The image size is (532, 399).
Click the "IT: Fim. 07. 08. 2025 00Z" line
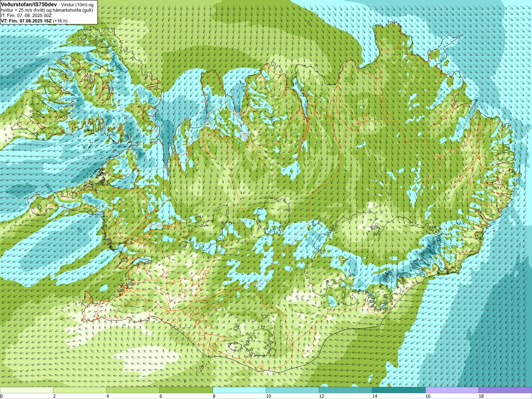(26, 15)
